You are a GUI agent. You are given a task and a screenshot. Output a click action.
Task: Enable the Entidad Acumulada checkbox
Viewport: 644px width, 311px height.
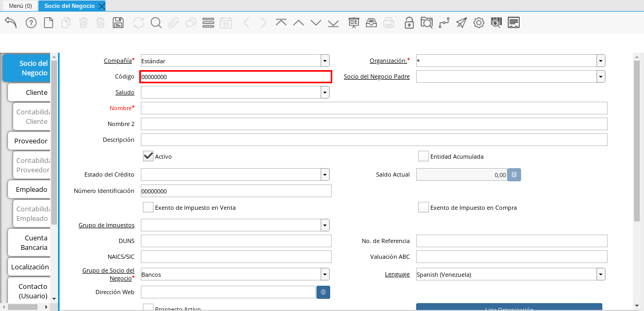point(423,156)
